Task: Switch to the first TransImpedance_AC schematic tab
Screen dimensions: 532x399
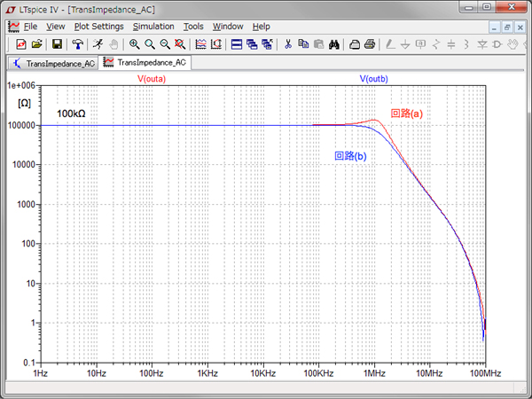Action: (x=52, y=63)
